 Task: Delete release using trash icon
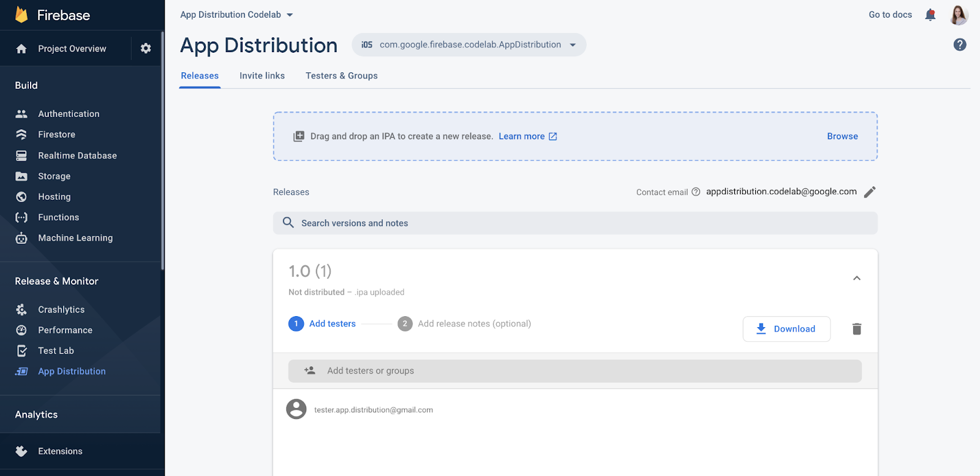tap(857, 329)
